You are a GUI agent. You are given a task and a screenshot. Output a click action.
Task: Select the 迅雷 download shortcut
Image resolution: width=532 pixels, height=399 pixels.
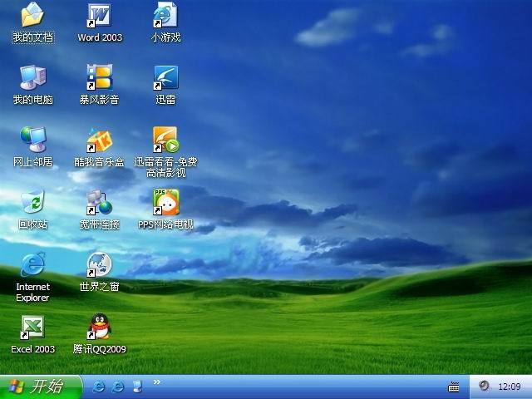click(x=165, y=78)
